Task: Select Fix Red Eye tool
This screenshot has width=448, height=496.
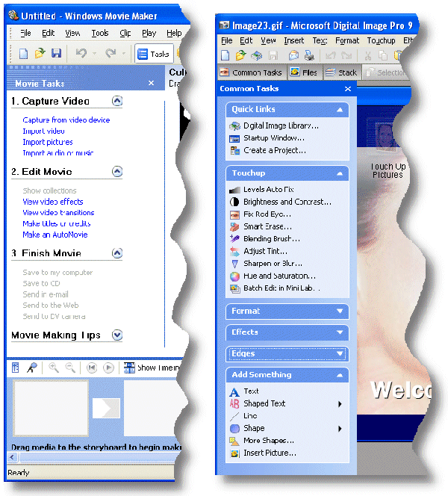Action: pyautogui.click(x=260, y=214)
